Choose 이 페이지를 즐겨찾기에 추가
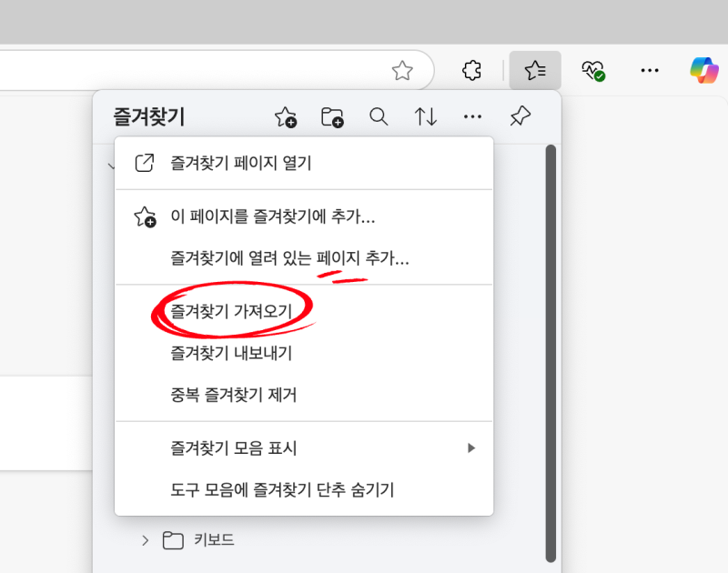This screenshot has width=728, height=573. tap(304, 216)
